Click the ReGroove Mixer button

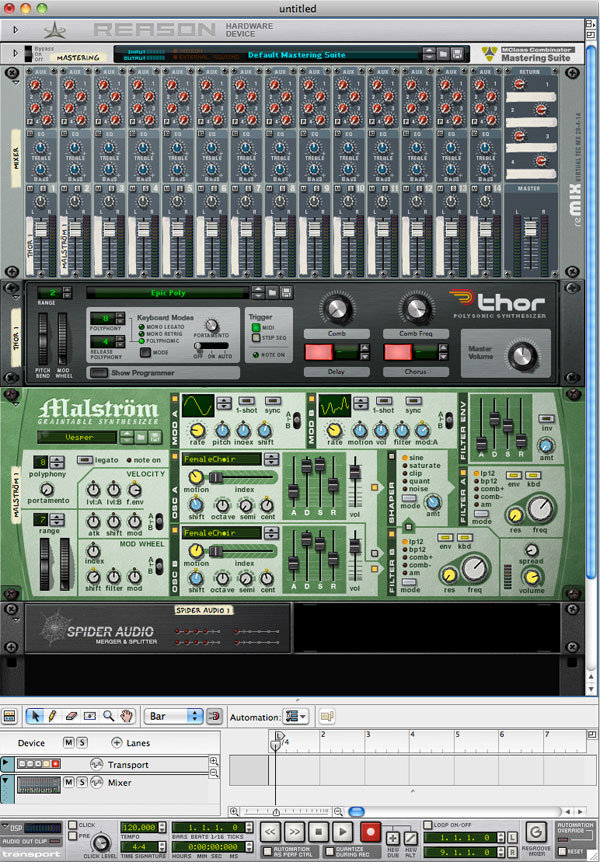[x=536, y=832]
